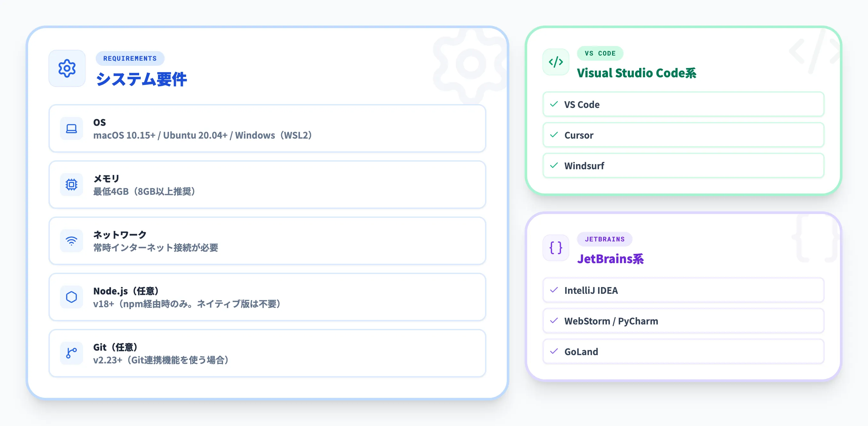
Task: Click the Wi-Fi icon in the ネットワーク row
Action: (x=71, y=241)
